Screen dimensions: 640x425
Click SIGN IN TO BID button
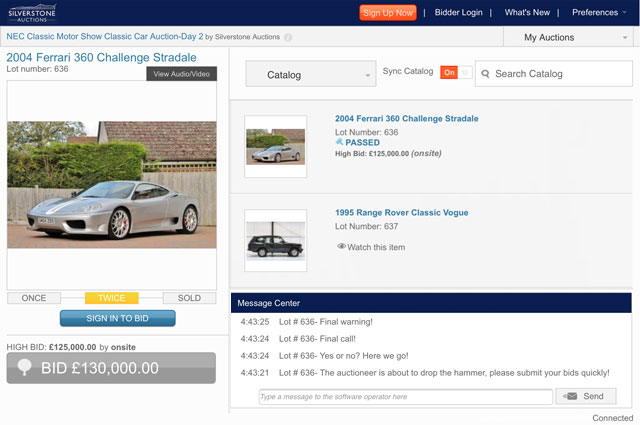click(x=118, y=318)
